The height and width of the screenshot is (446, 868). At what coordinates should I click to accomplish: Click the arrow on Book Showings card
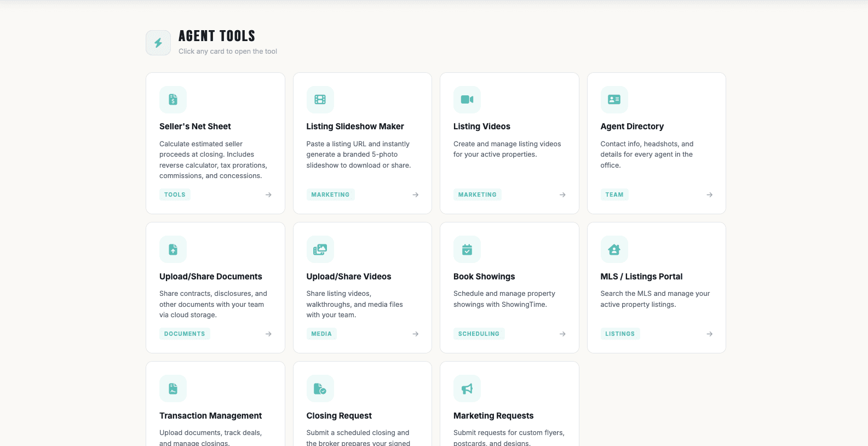[562, 334]
